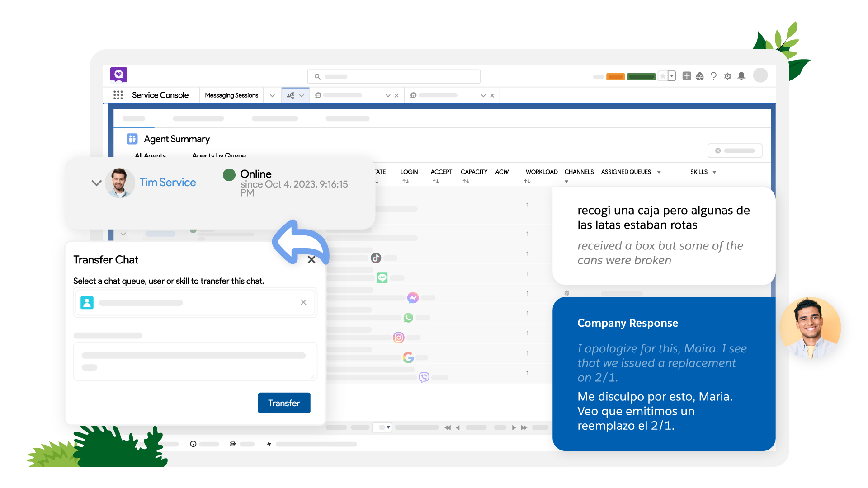Open the favorites dropdown arrow

672,76
